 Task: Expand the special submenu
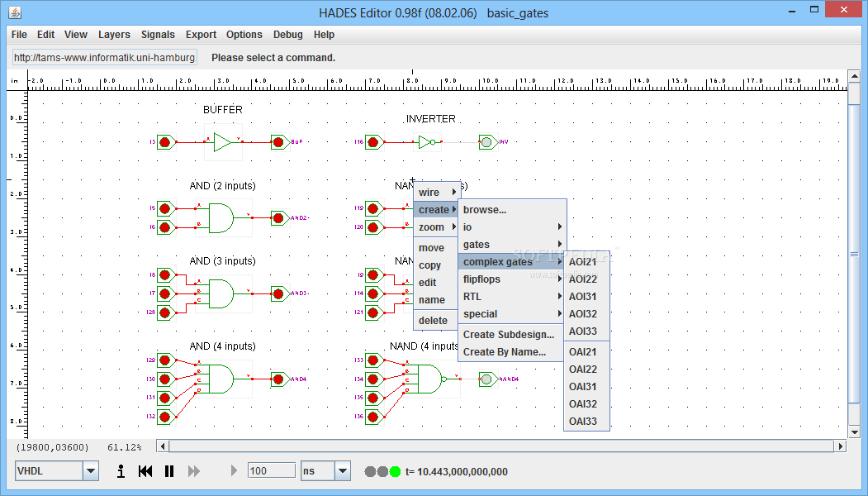tap(513, 313)
